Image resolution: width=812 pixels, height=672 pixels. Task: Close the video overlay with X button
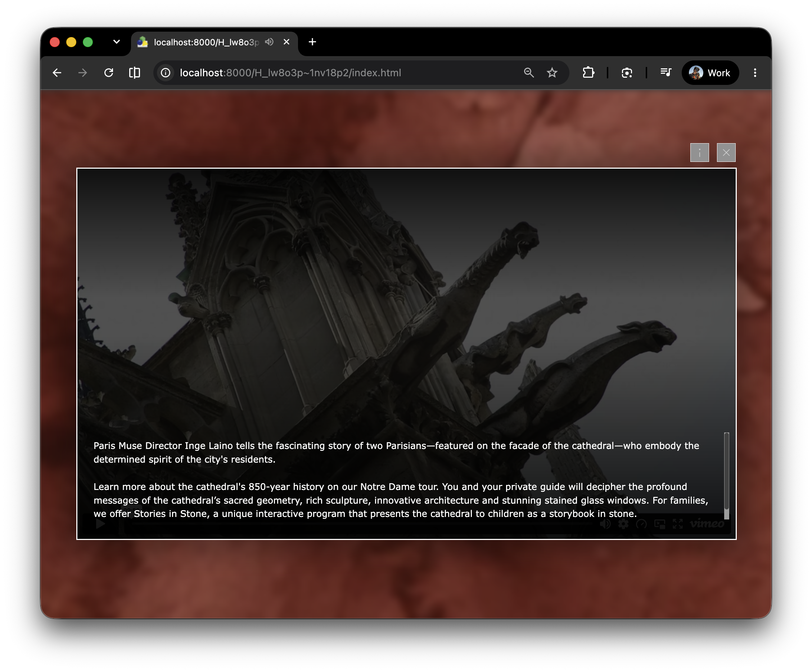(x=726, y=153)
